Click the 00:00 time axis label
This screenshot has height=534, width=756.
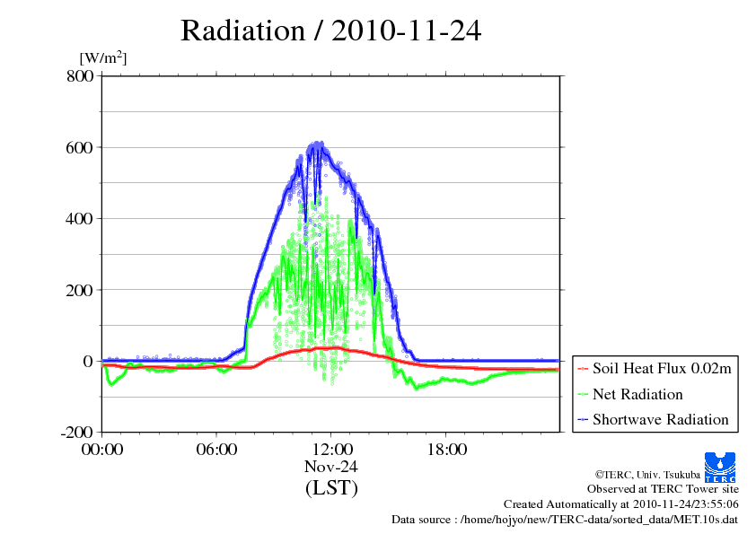(x=102, y=449)
